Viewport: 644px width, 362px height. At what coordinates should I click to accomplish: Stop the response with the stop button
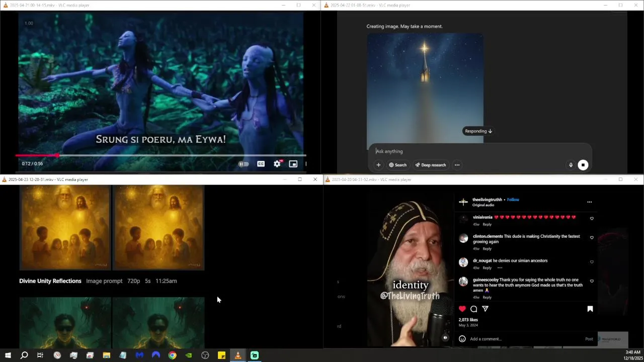pyautogui.click(x=583, y=165)
